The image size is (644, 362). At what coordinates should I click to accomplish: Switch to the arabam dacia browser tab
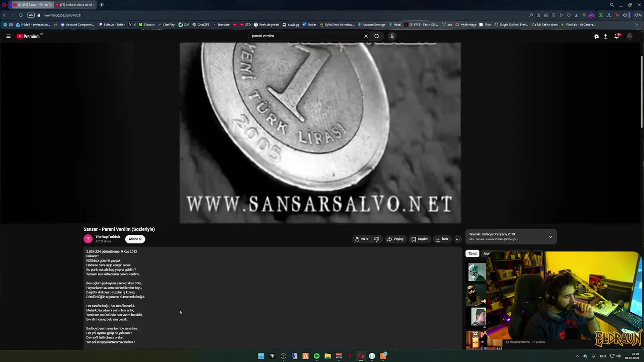click(x=74, y=5)
